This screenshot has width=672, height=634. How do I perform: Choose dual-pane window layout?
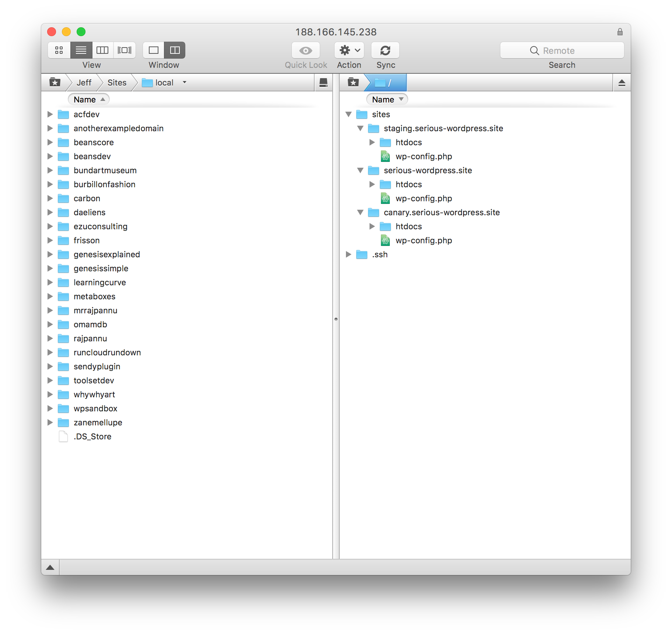(175, 50)
